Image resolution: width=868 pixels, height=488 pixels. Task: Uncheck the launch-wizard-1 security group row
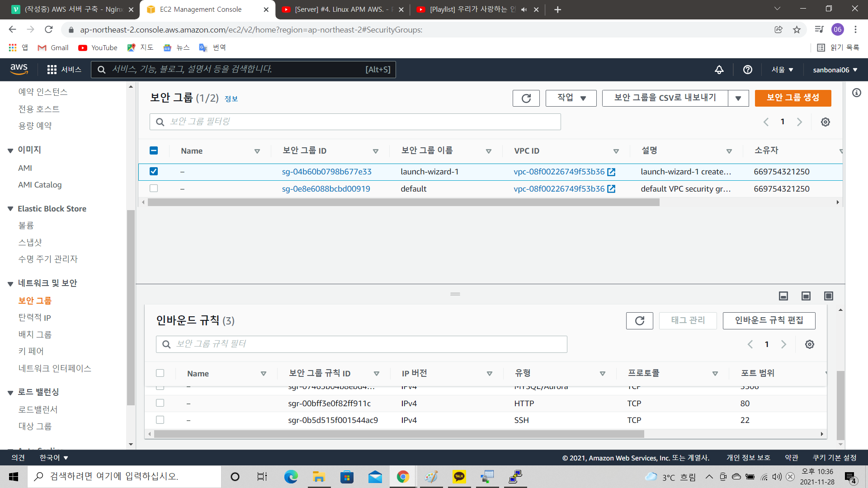tap(154, 171)
